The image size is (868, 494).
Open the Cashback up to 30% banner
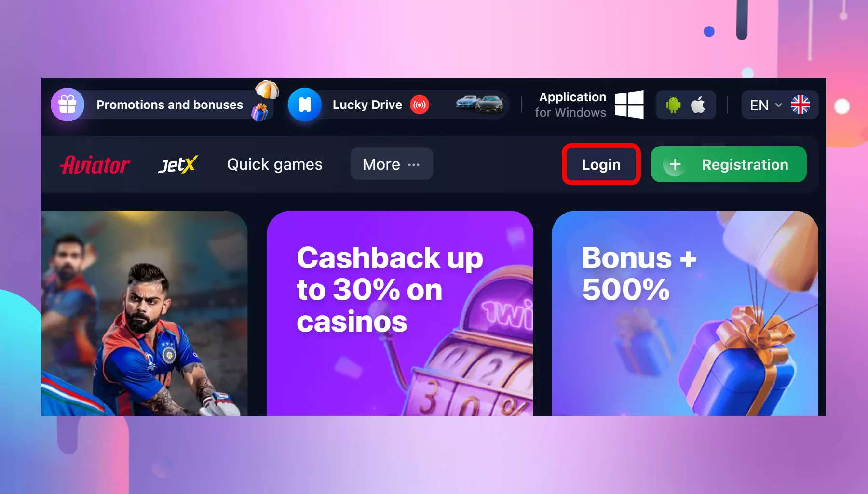pos(400,313)
